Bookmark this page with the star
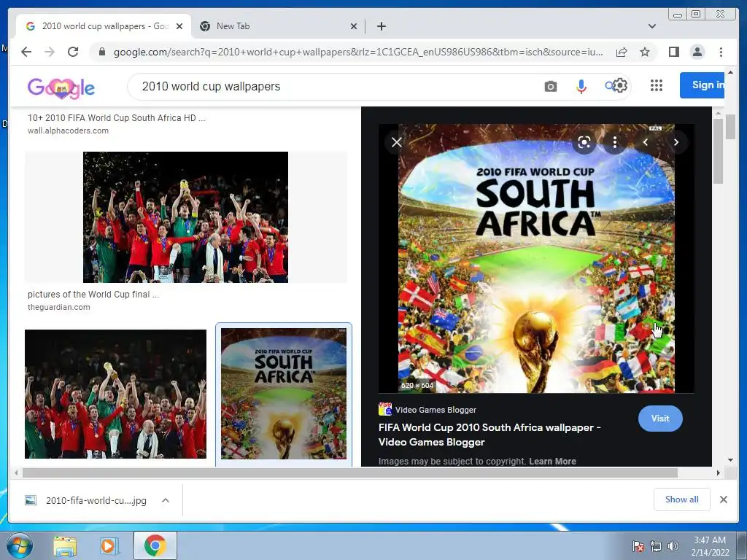Image resolution: width=747 pixels, height=560 pixels. 645,52
